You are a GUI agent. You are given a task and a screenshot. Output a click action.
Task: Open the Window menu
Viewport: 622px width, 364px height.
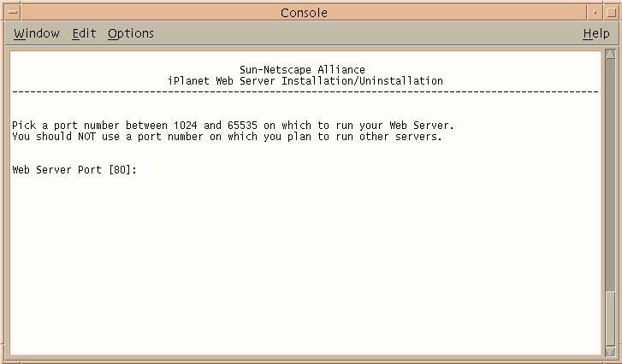pyautogui.click(x=37, y=33)
